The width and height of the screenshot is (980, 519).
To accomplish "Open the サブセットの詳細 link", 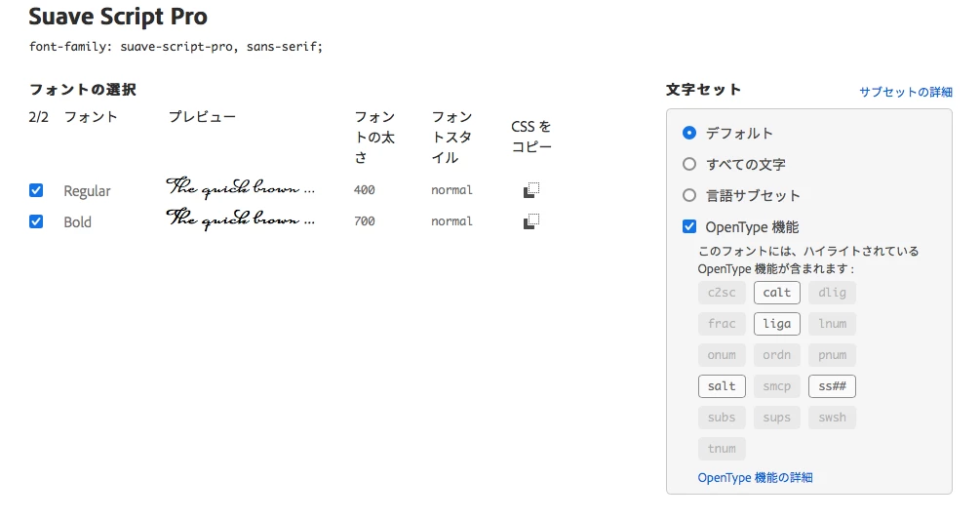I will tap(906, 92).
